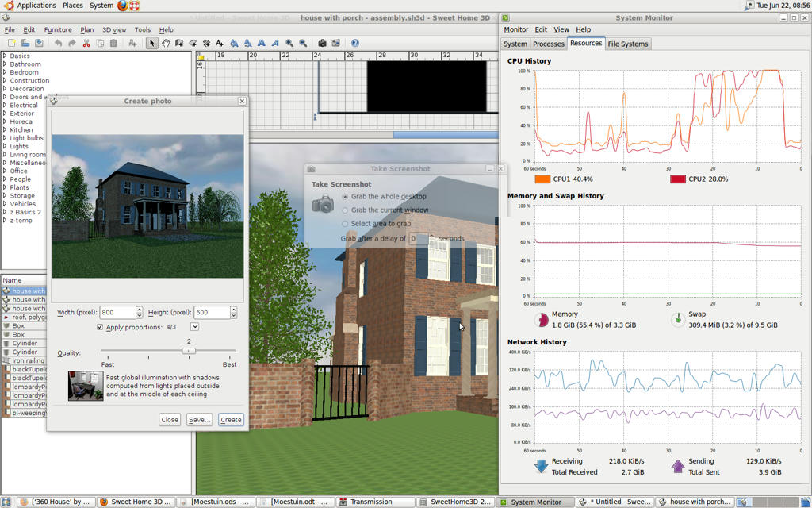Pick the Create rooms tool
The width and height of the screenshot is (812, 508).
click(193, 43)
